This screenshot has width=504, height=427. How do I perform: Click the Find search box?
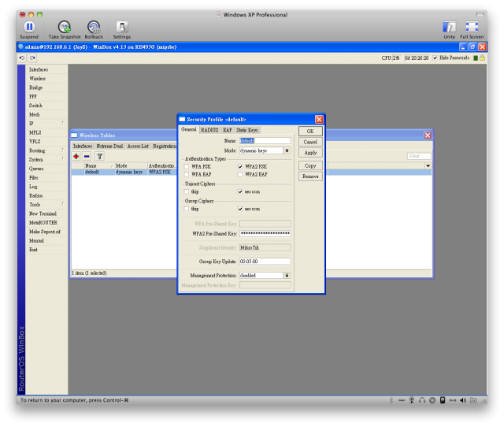click(x=419, y=156)
